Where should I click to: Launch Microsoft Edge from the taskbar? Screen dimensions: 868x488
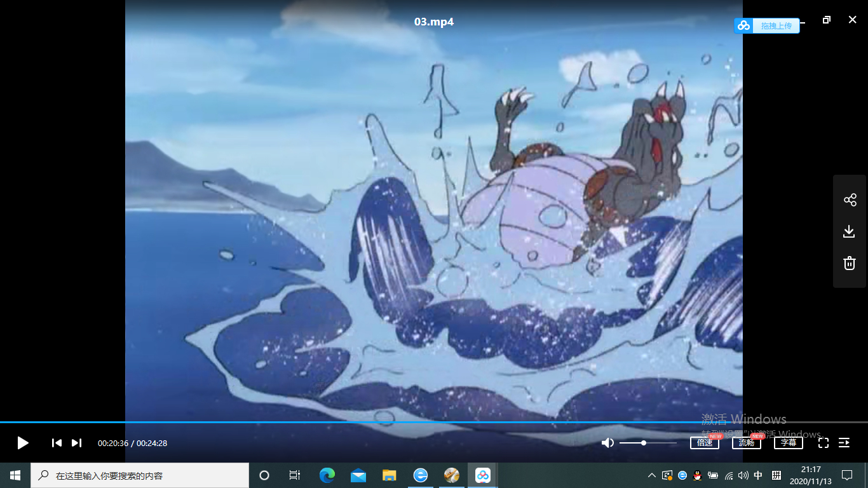coord(327,475)
